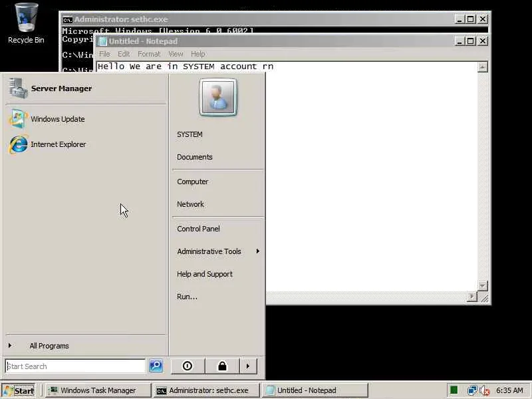Viewport: 532px width, 399px height.
Task: Open Notepad File menu
Action: click(104, 54)
